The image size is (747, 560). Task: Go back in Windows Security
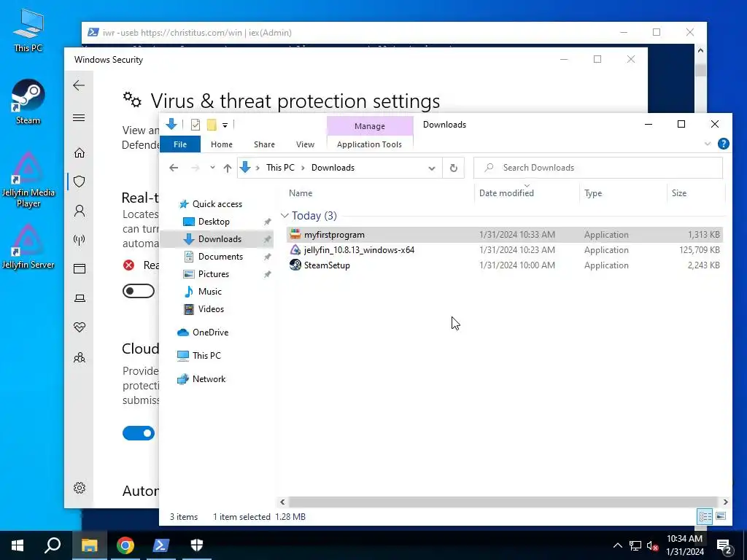tap(79, 85)
